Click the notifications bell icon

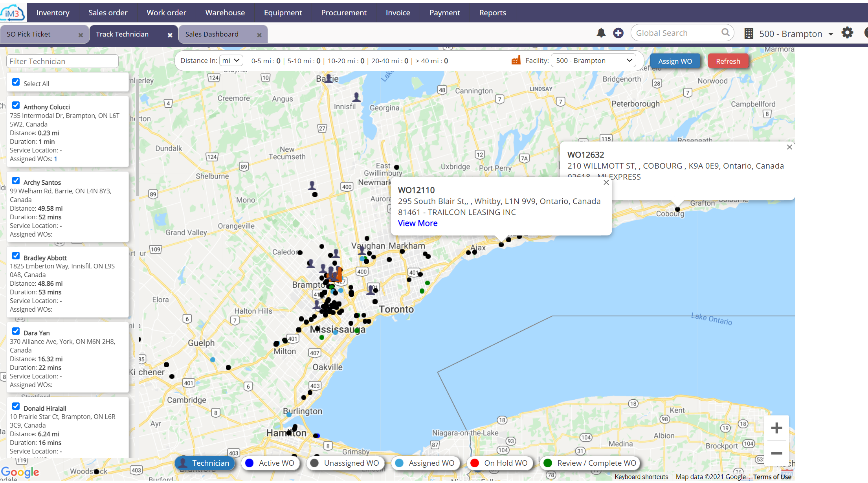601,33
